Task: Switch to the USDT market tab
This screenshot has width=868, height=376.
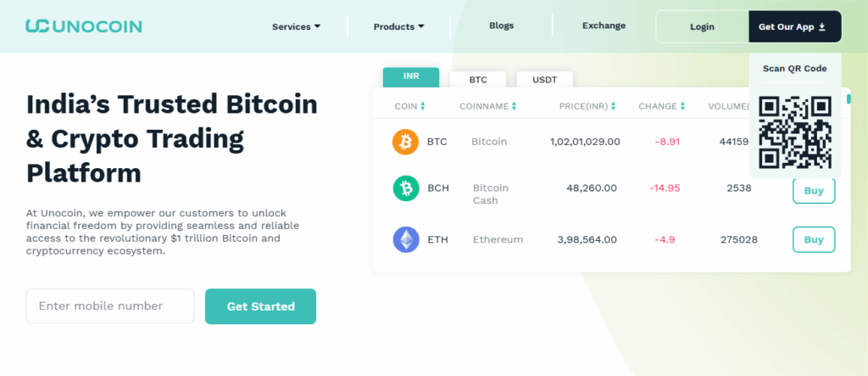Action: pos(544,79)
